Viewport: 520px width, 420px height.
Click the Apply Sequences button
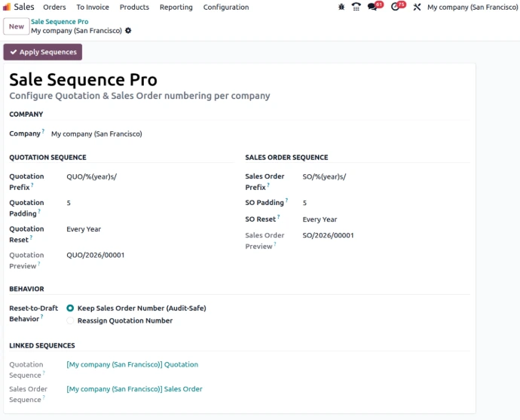click(x=43, y=52)
